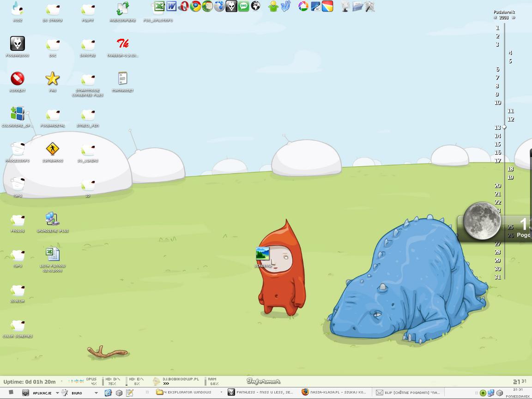The image size is (532, 399).
Task: Select the Matraknet notepad file icon
Action: [x=122, y=82]
